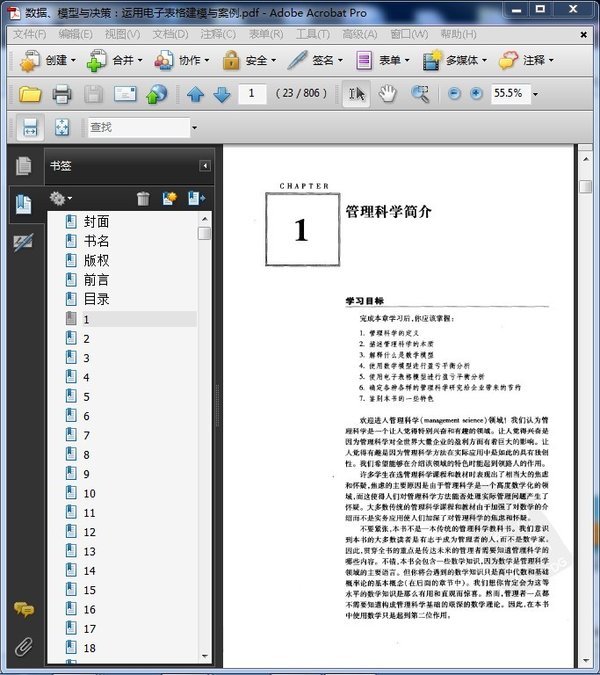Click the document vertical scrollbar thumb
Screen dimensions: 600x675
[x=585, y=186]
